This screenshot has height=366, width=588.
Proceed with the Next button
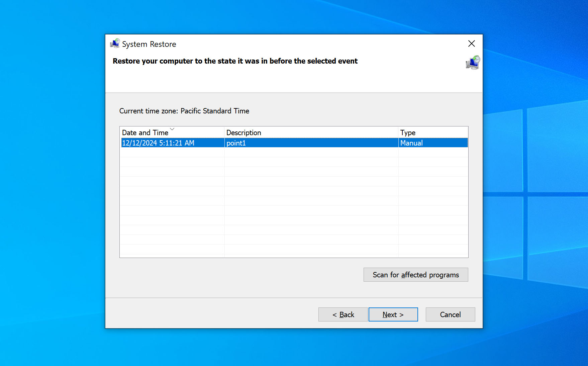[x=393, y=314]
